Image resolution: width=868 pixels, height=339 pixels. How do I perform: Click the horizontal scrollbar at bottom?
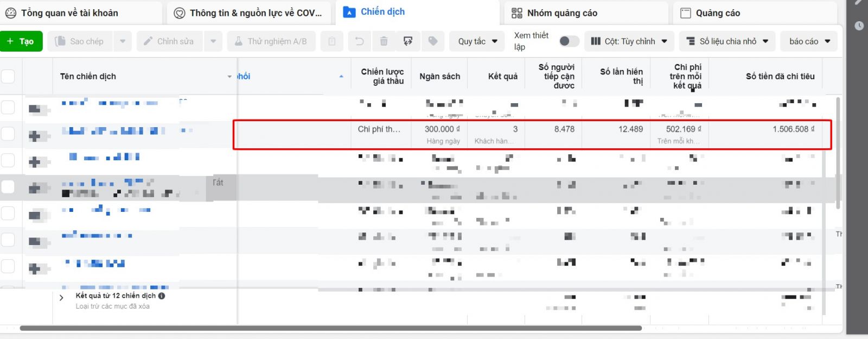[331, 328]
